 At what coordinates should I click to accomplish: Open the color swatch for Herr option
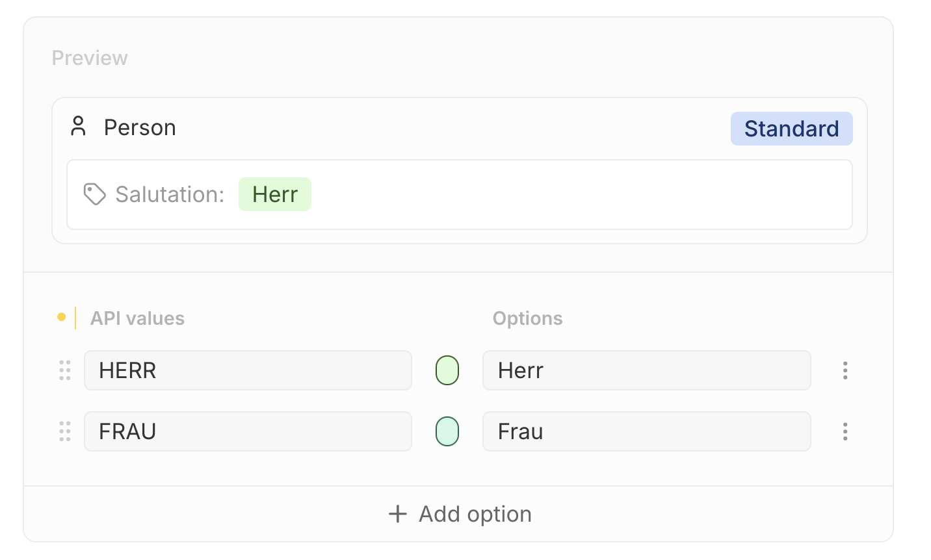pyautogui.click(x=447, y=370)
